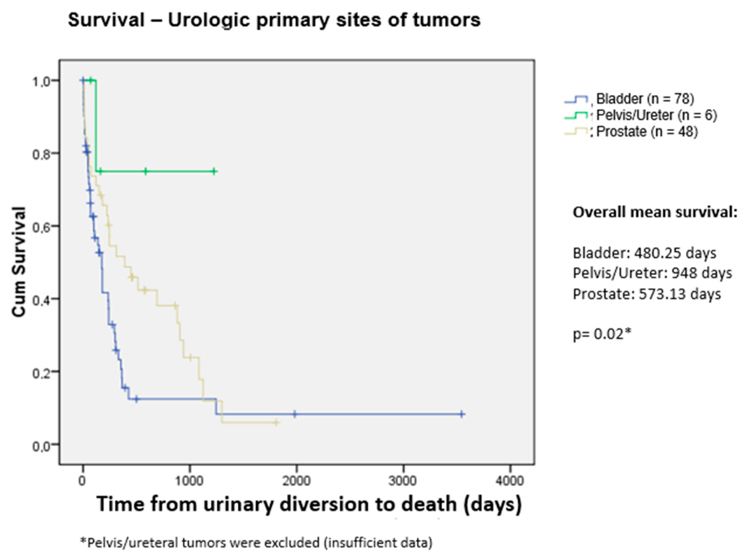Click the p= 0.02* value text
The height and width of the screenshot is (560, 746).
[x=602, y=334]
